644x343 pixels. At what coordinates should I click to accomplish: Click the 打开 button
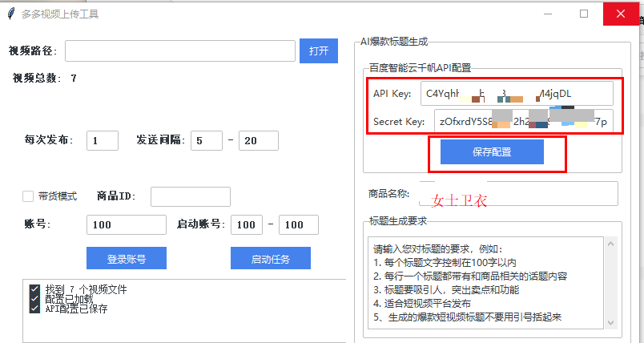(319, 51)
